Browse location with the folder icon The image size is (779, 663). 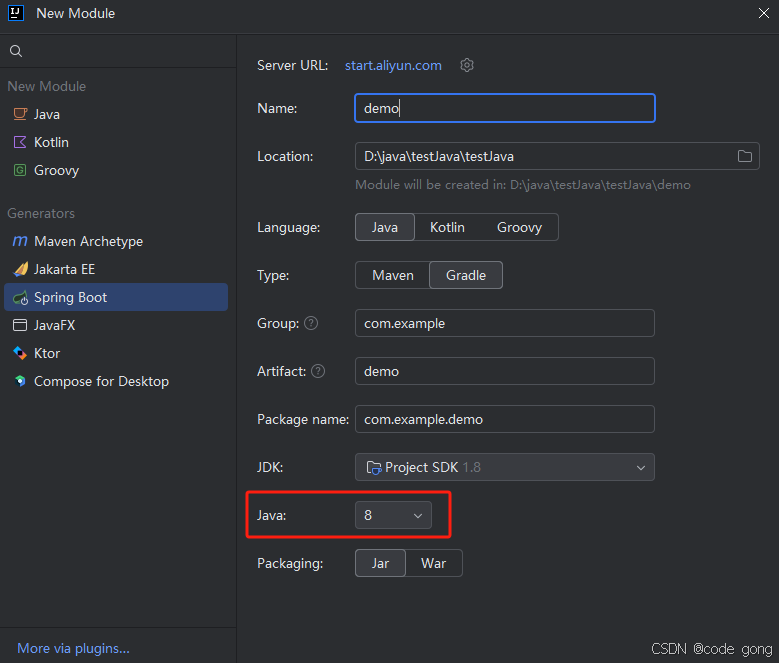pos(744,156)
